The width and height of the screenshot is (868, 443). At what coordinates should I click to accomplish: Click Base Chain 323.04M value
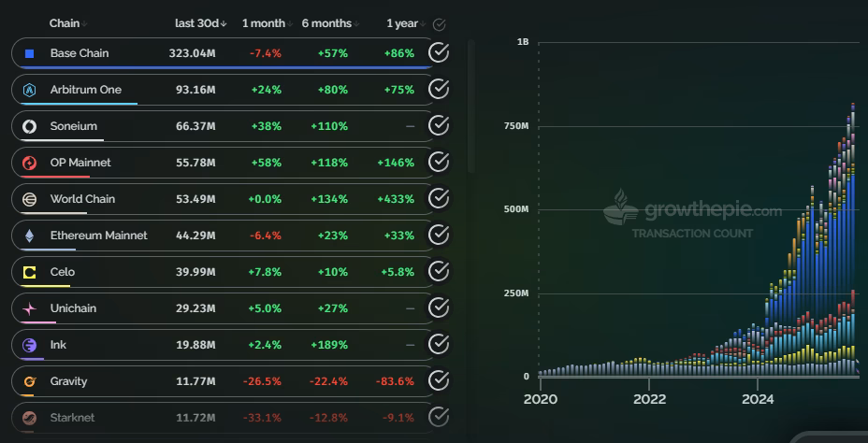[192, 53]
